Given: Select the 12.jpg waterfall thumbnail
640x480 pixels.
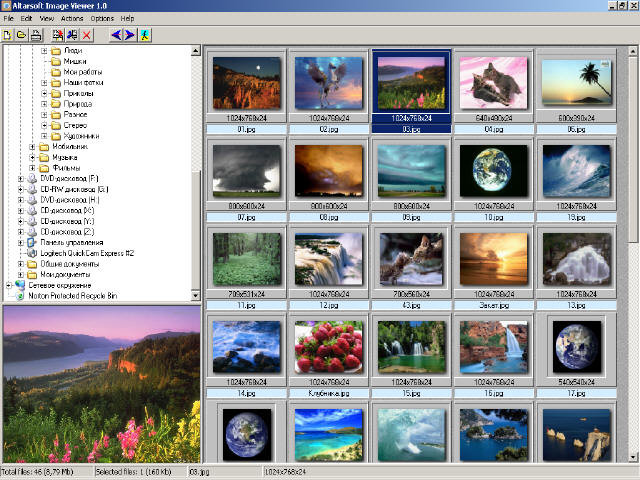Looking at the screenshot, I should pyautogui.click(x=329, y=259).
